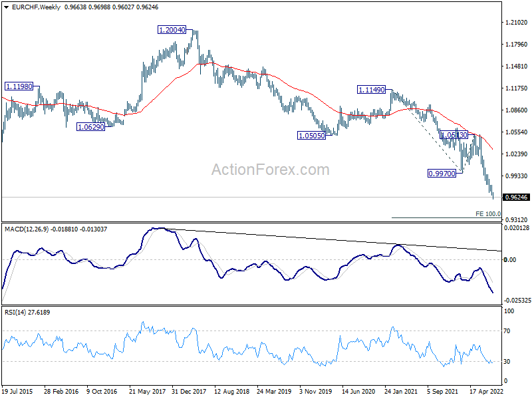Screen dimensions: 532x399
Task: Click the MACD scale value -0.025325
Action: tap(517, 301)
